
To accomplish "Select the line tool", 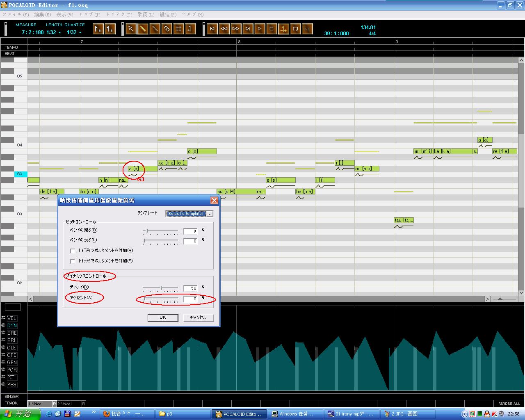I will pos(155,29).
